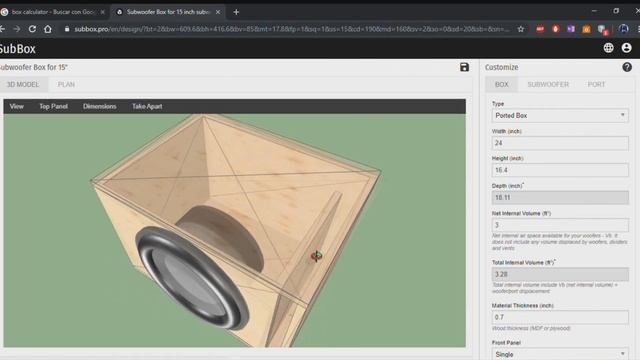This screenshot has width=640, height=360.
Task: Switch to the box calculator search tab
Action: 53,12
